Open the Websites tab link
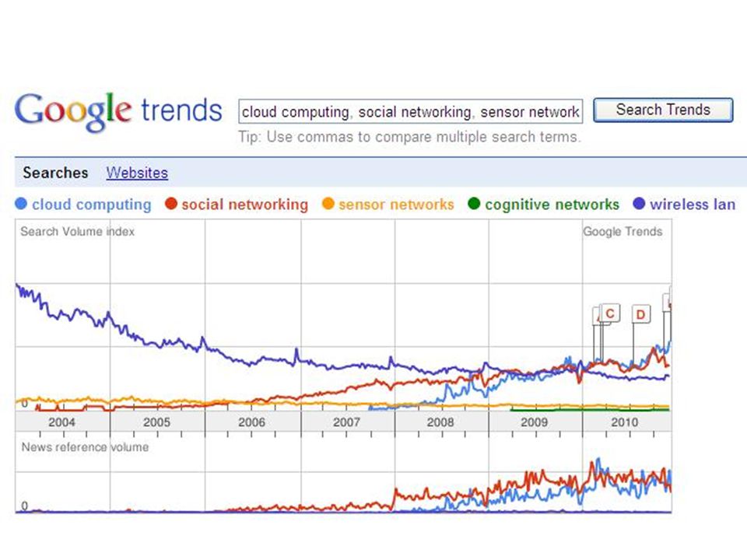Screen dimensions: 747x560 137,173
